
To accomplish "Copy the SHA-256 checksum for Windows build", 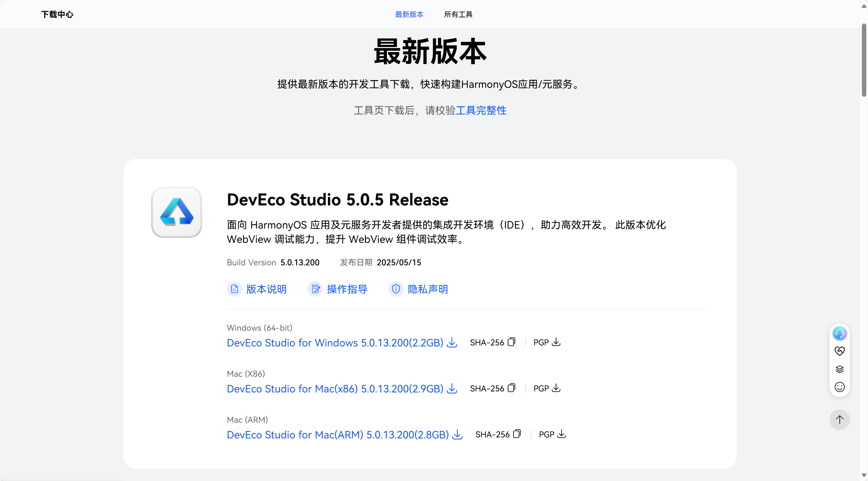I will pos(512,342).
